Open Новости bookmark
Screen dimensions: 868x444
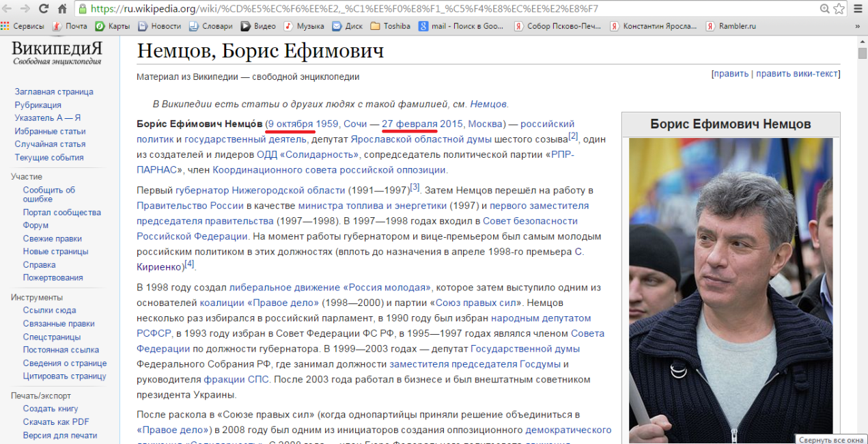(160, 26)
